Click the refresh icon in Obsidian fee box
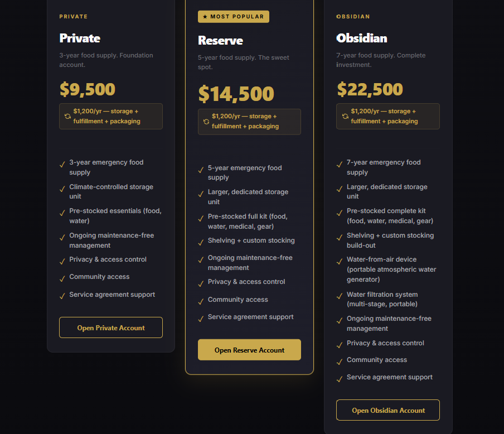The image size is (504, 434). pyautogui.click(x=345, y=116)
